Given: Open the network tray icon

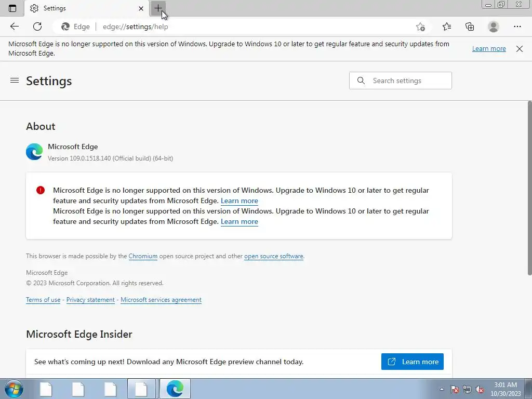Looking at the screenshot, I should pos(467,389).
